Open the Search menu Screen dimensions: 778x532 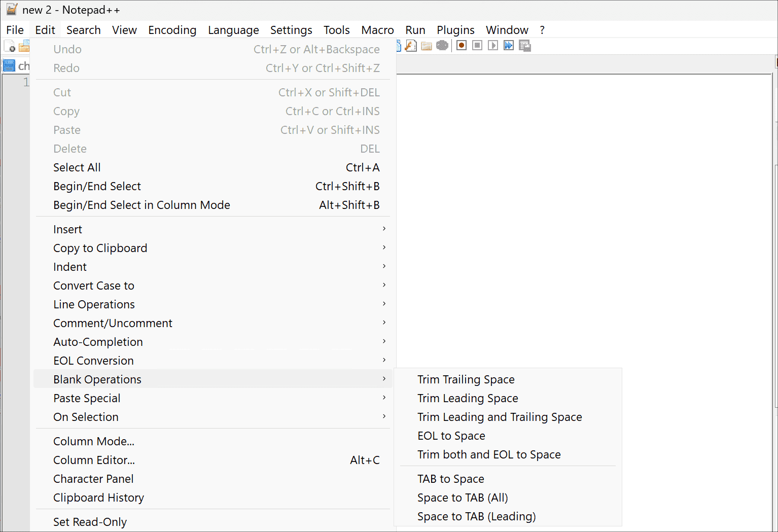pos(83,30)
